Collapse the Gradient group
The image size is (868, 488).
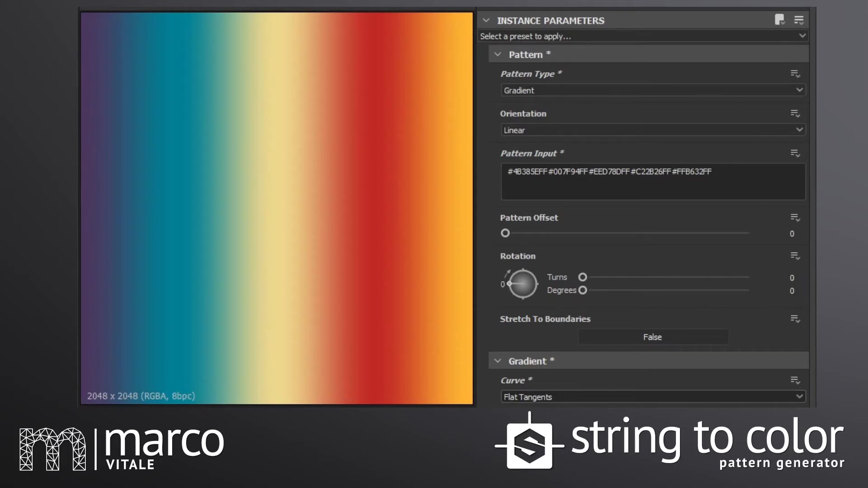click(x=498, y=361)
